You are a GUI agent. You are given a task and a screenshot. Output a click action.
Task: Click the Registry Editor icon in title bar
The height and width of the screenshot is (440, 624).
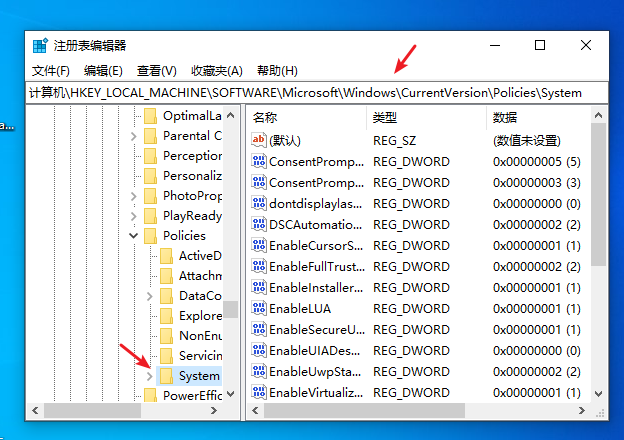(40, 45)
